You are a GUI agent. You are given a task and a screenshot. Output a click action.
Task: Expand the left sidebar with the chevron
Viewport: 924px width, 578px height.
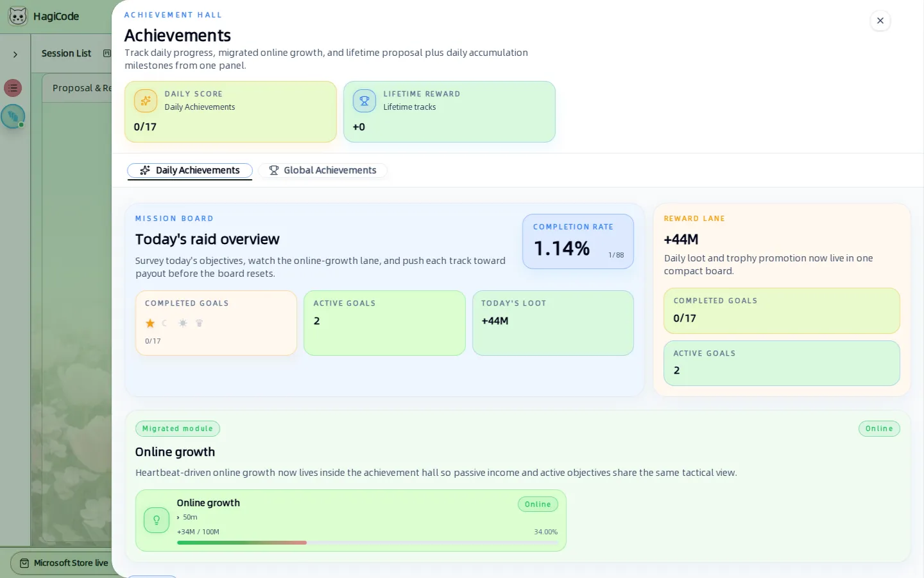(x=15, y=55)
